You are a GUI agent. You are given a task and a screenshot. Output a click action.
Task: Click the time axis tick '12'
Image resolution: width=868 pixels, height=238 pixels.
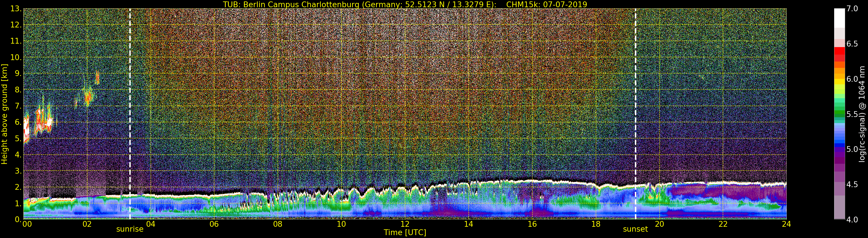[x=405, y=224]
